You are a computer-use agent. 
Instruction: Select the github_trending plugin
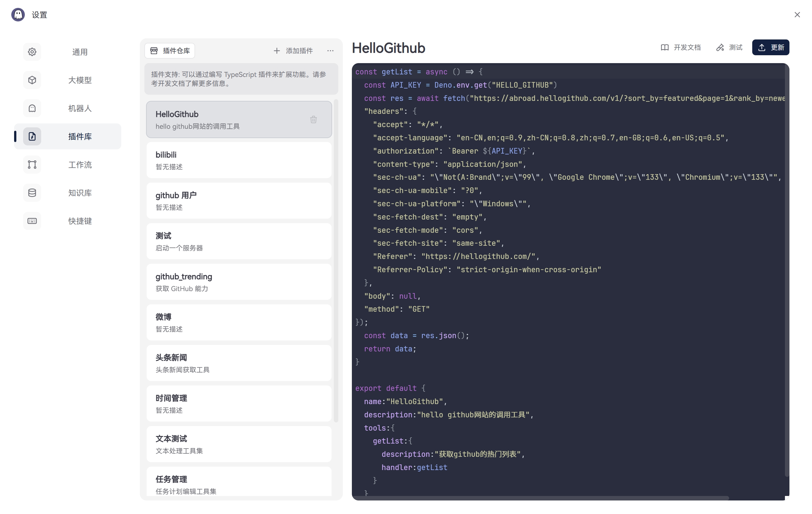click(x=239, y=282)
